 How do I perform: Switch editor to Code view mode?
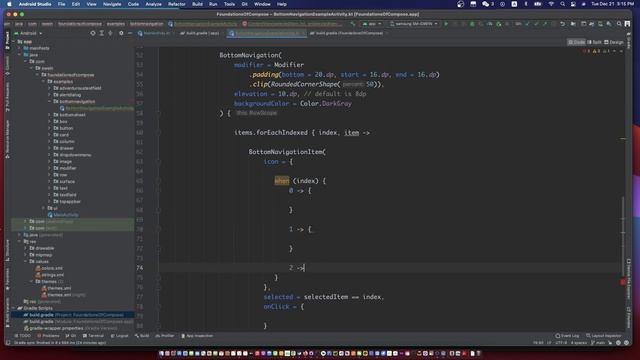576,42
